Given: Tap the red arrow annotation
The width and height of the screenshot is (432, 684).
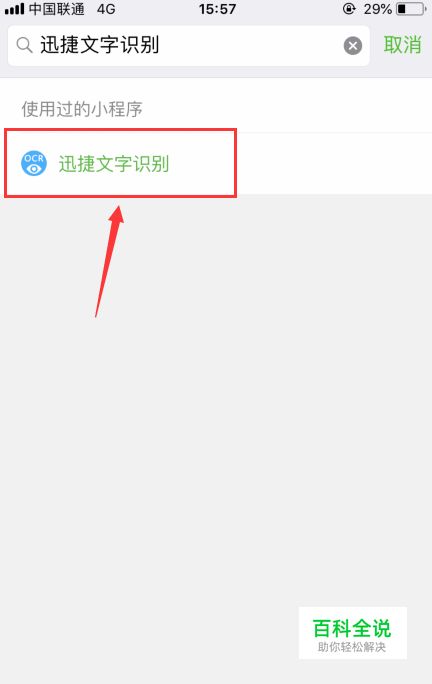Looking at the screenshot, I should (x=110, y=261).
